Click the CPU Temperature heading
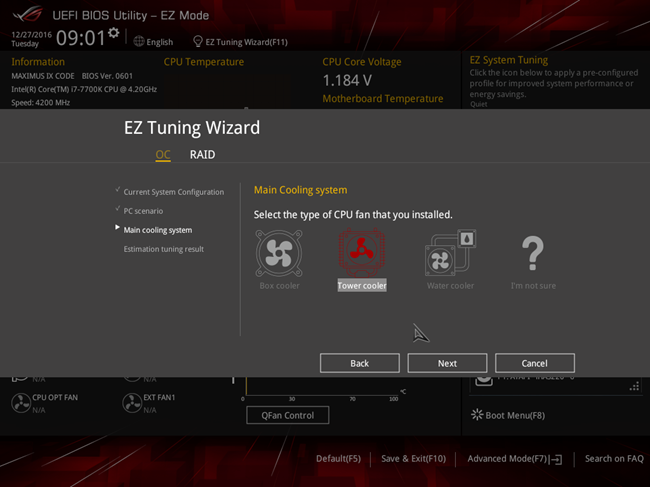Viewport: 650px width, 487px height. point(204,62)
